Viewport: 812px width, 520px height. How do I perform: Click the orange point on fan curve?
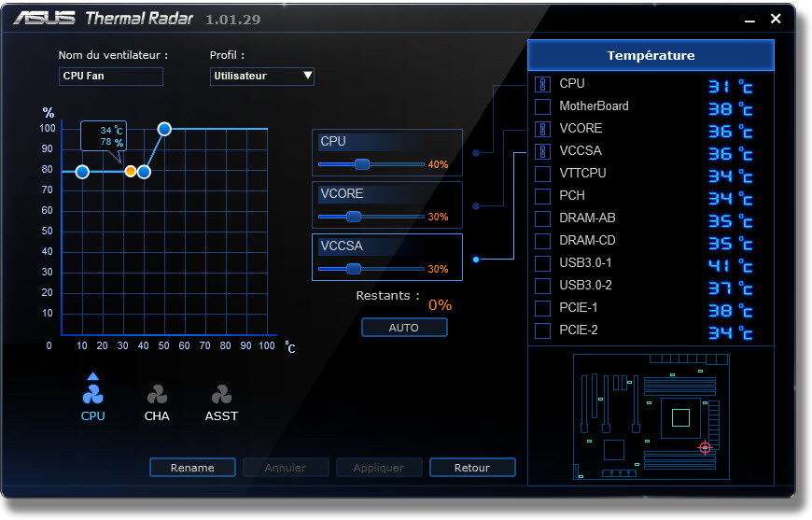(131, 171)
